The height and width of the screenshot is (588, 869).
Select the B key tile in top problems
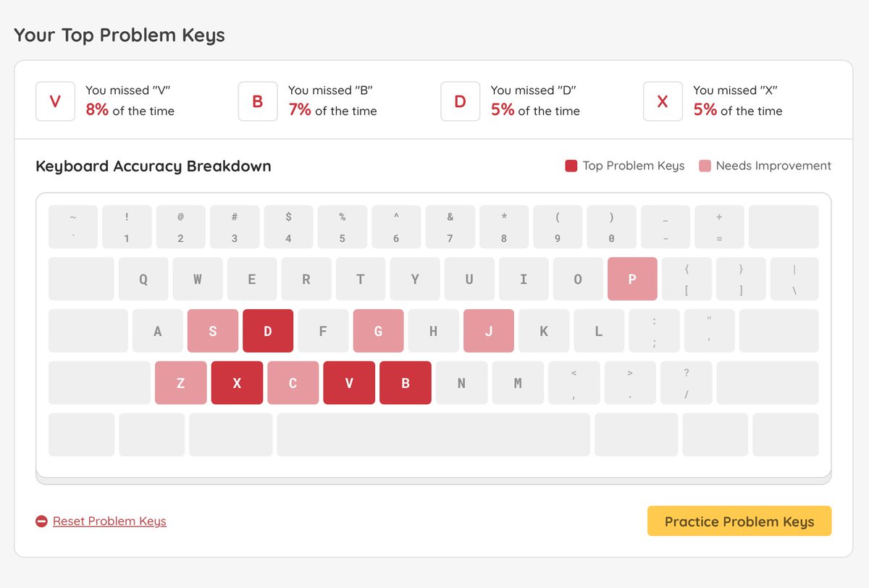[258, 101]
